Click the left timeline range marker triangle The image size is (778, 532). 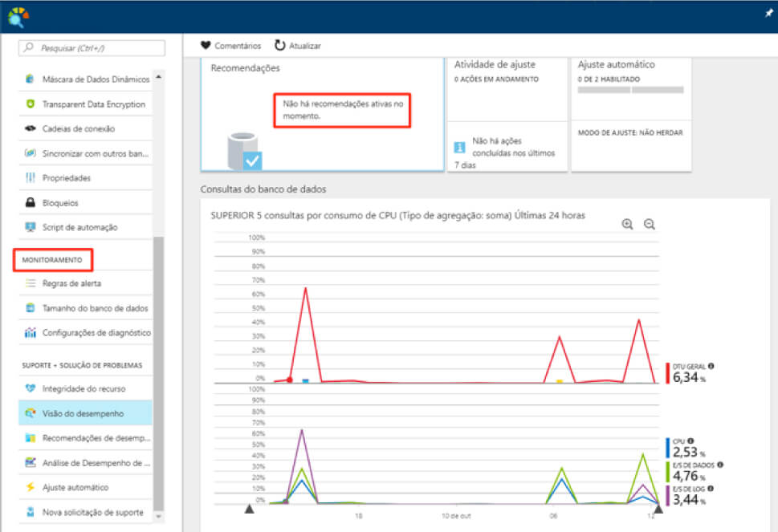249,508
